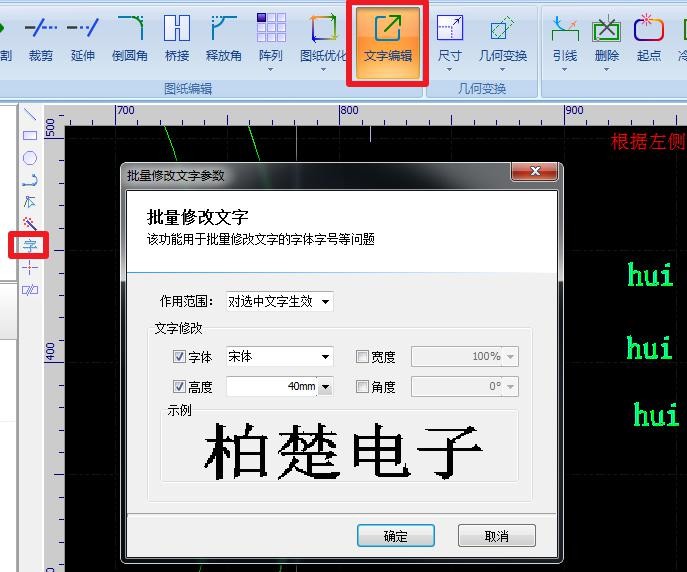Screen dimensions: 687x572
Task: Click the 取消 cancel button
Action: [x=496, y=536]
